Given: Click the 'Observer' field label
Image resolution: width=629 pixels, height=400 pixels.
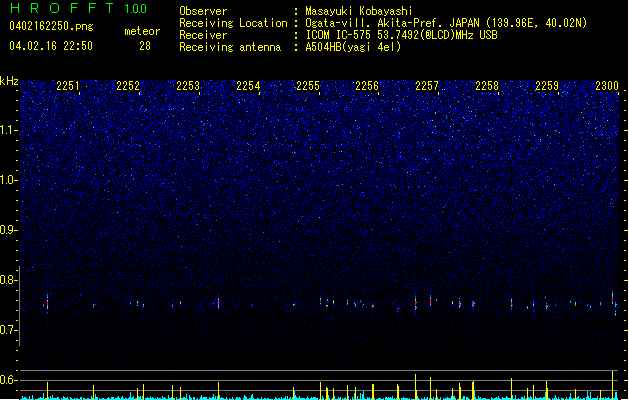Looking at the screenshot, I should [x=203, y=11].
